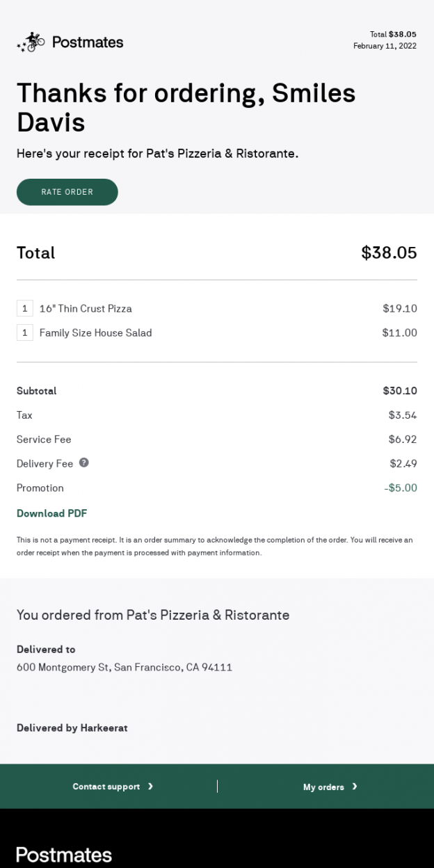The height and width of the screenshot is (868, 434).
Task: Click the Postmates wordmark in header
Action: click(88, 42)
